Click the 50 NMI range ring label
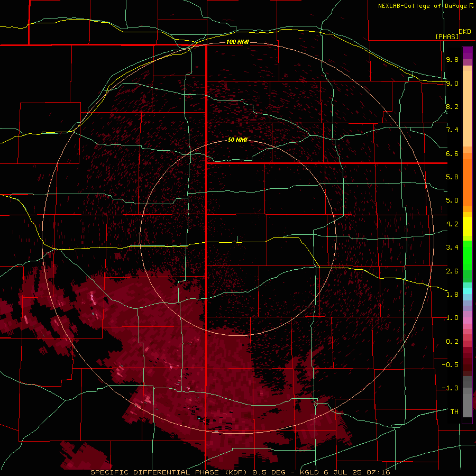This screenshot has height=476, width=476. [237, 140]
